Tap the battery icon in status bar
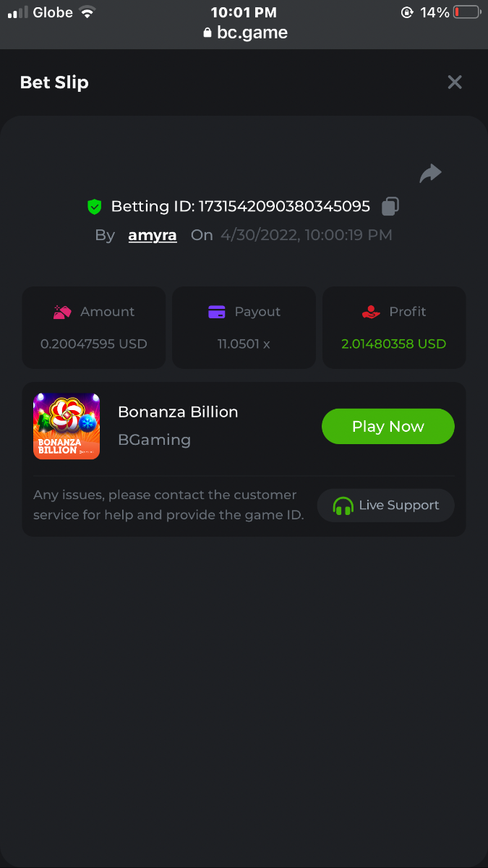The image size is (488, 868). [x=467, y=12]
